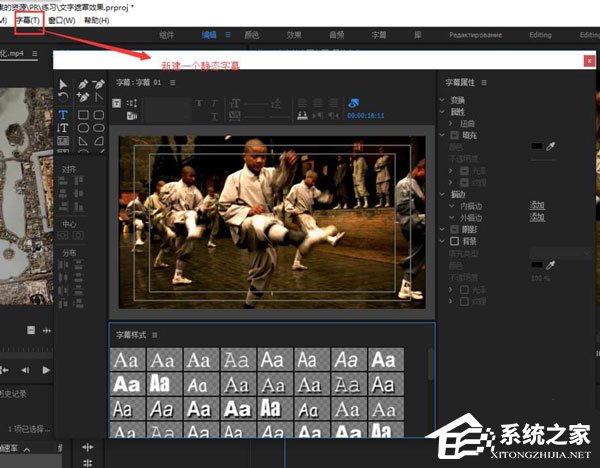
Task: Click the fill color eyedropper
Action: coord(553,146)
